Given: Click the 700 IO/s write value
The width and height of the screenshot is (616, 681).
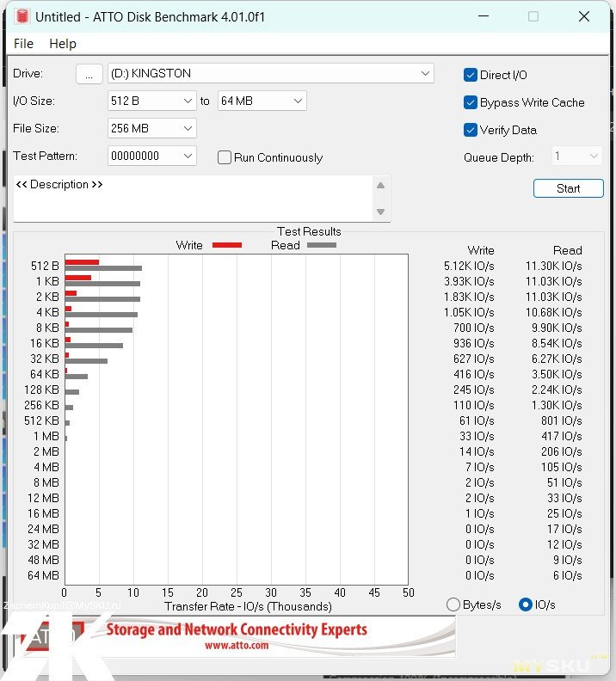Looking at the screenshot, I should [474, 328].
